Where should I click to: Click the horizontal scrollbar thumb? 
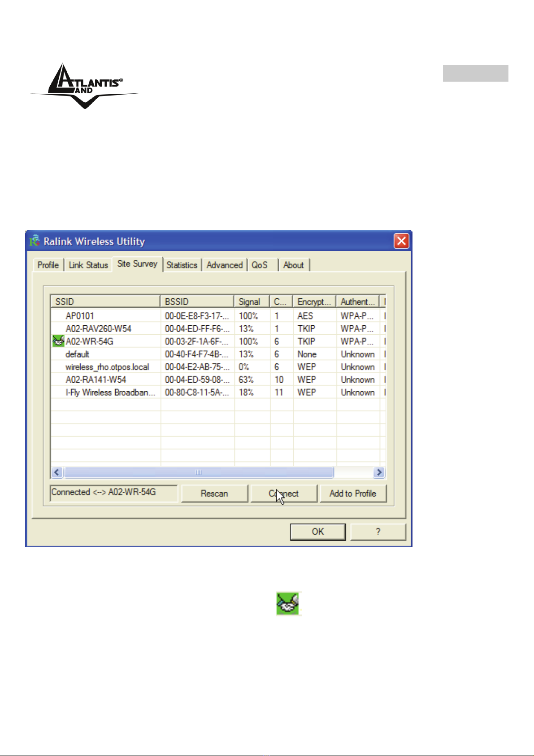point(199,472)
